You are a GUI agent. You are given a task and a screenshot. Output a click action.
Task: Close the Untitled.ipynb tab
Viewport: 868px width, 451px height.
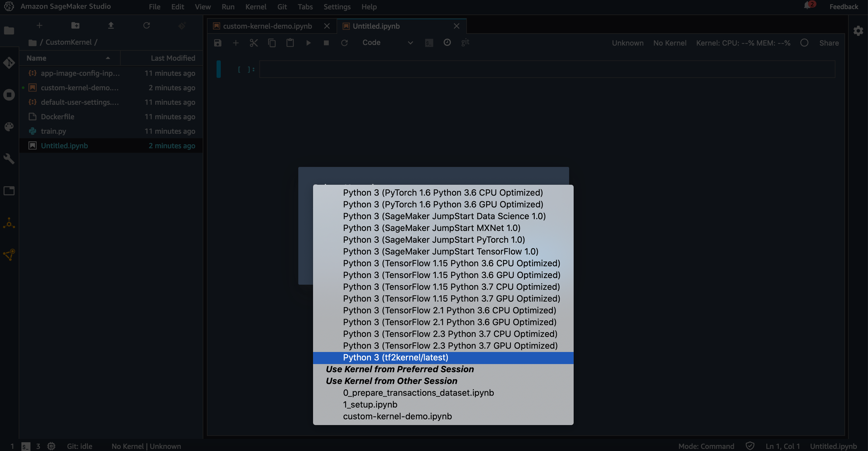tap(457, 26)
